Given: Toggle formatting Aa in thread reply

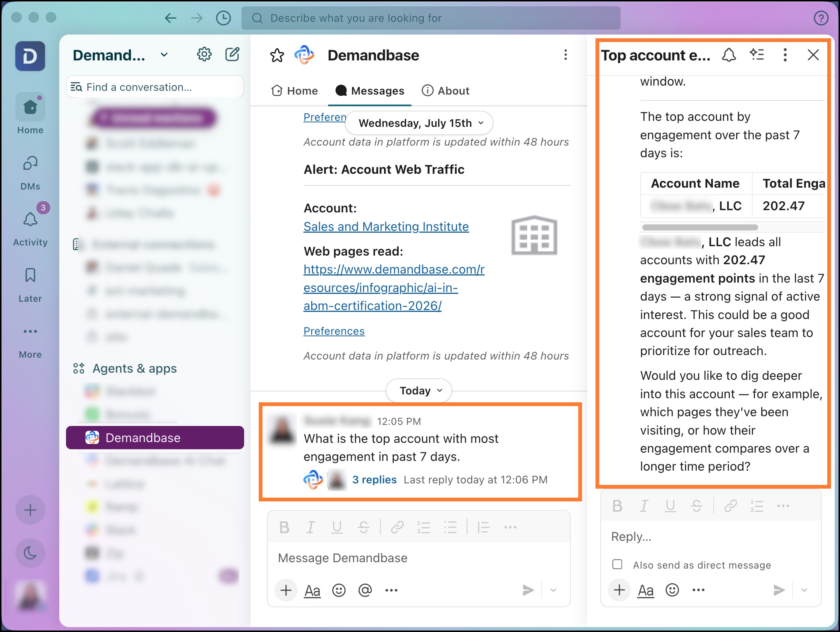Looking at the screenshot, I should tap(646, 590).
